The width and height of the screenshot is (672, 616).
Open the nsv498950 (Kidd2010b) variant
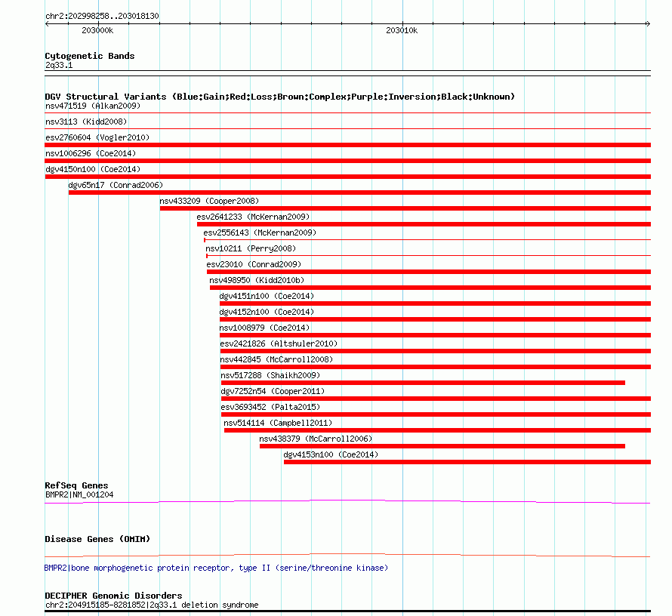(x=257, y=280)
